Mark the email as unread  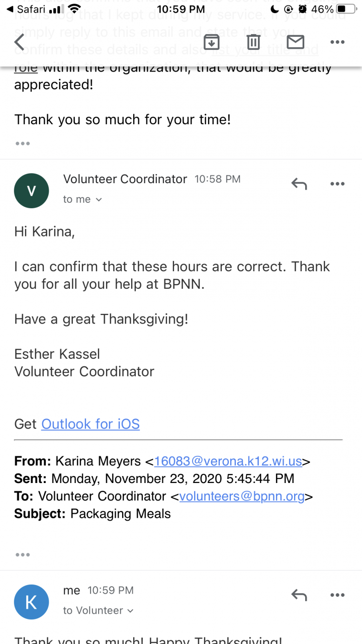tap(295, 42)
